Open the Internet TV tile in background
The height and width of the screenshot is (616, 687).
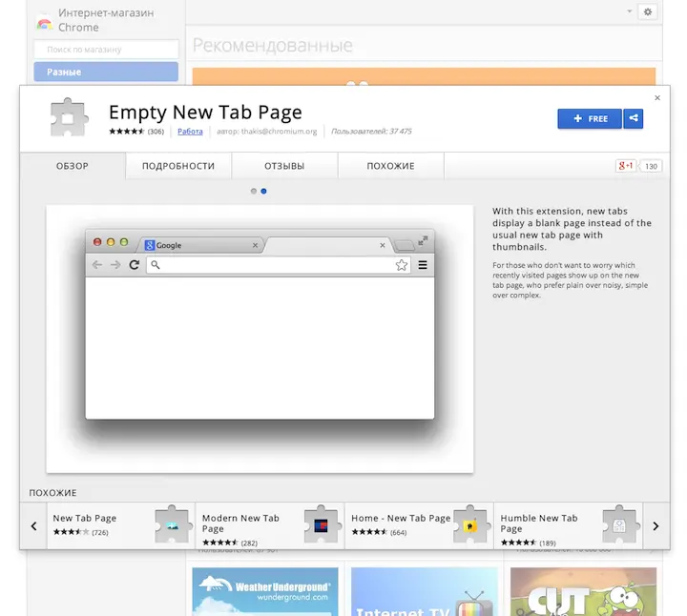coord(424,591)
